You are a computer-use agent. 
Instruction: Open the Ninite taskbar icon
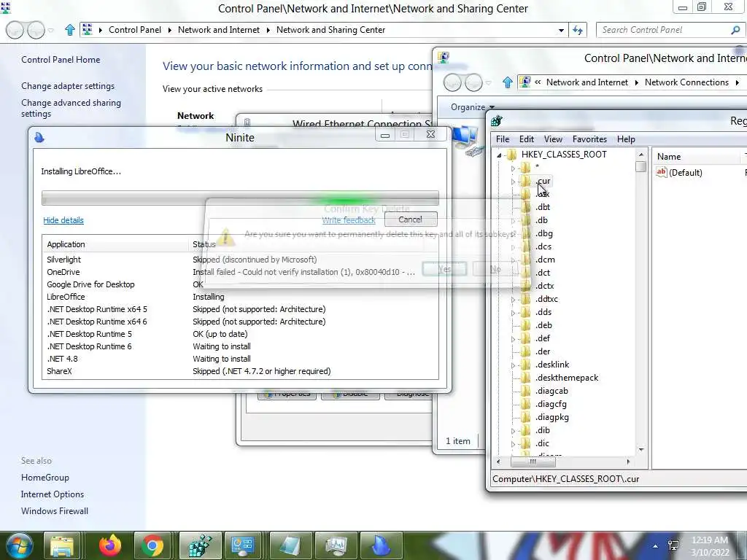[380, 546]
